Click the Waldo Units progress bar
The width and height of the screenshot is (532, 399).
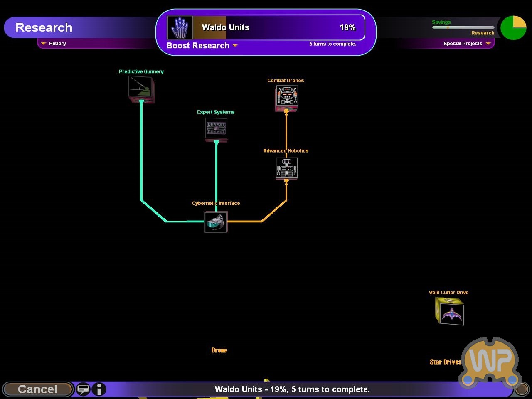[x=278, y=27]
